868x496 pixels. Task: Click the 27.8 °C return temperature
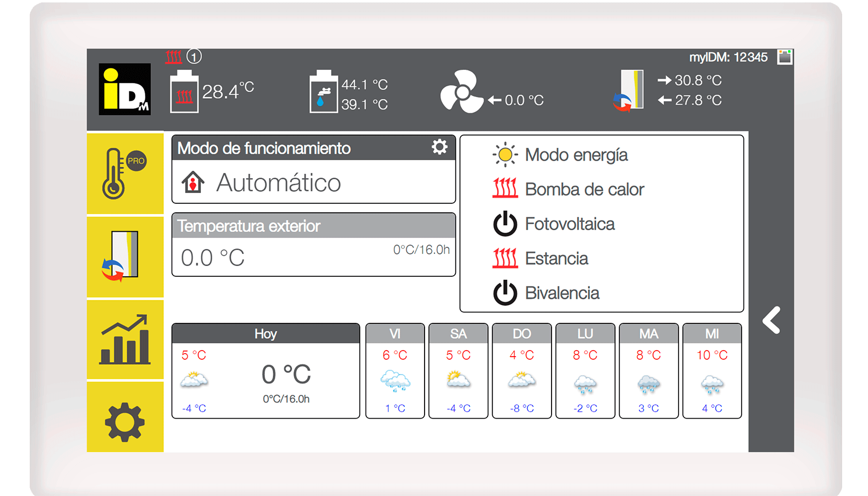(698, 100)
